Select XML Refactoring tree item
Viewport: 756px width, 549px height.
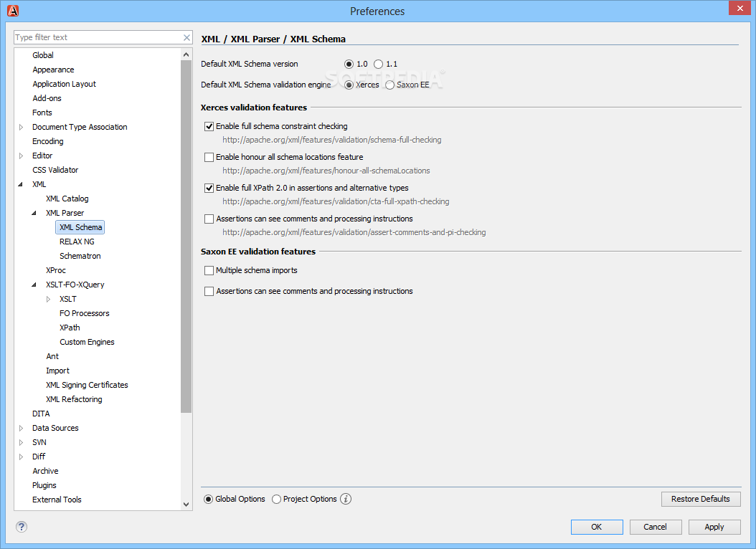pyautogui.click(x=75, y=399)
